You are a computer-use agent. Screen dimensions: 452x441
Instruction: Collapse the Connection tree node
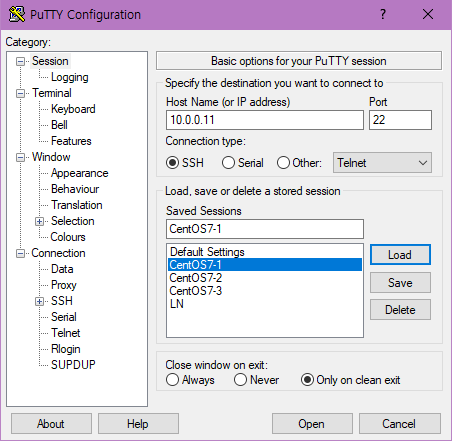point(21,253)
